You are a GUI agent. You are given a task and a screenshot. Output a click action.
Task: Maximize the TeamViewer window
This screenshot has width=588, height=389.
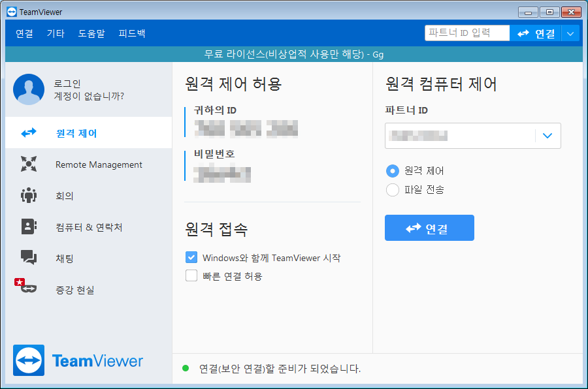pyautogui.click(x=549, y=12)
